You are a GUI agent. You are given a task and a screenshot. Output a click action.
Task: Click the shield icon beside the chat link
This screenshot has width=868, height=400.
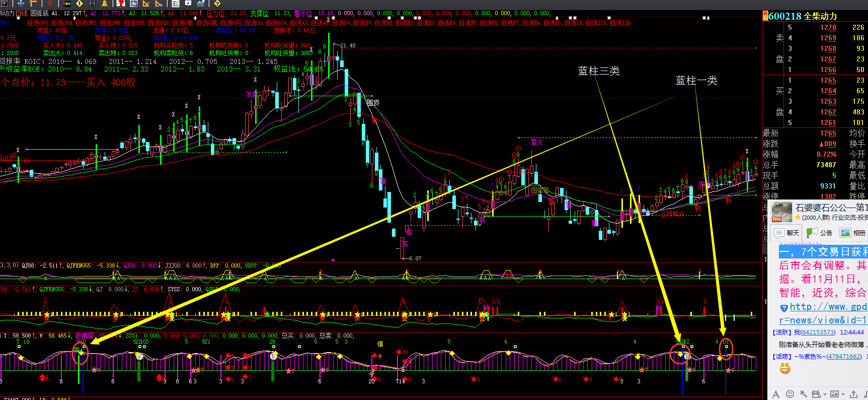(x=784, y=308)
